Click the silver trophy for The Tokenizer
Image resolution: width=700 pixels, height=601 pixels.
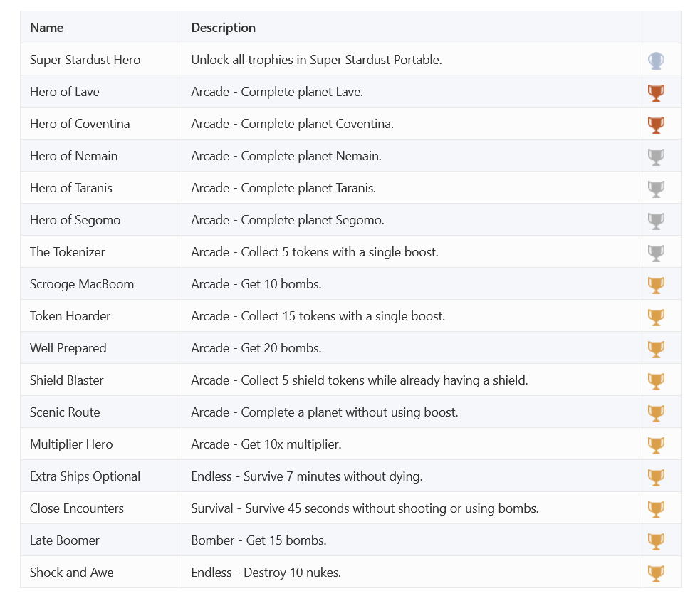656,253
